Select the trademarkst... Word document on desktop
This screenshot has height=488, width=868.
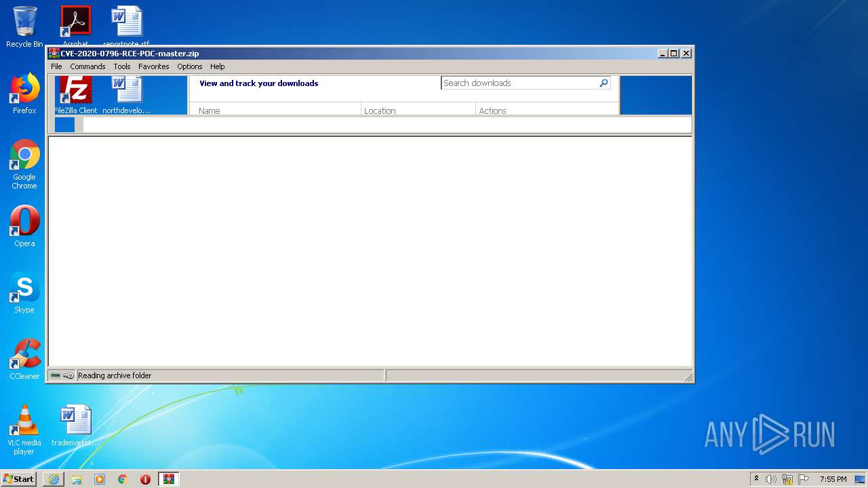click(75, 426)
